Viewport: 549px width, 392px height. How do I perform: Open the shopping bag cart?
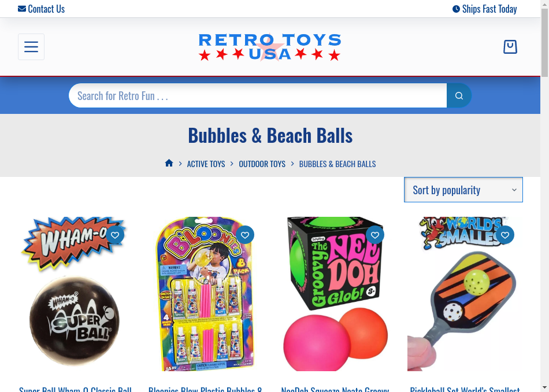(510, 47)
